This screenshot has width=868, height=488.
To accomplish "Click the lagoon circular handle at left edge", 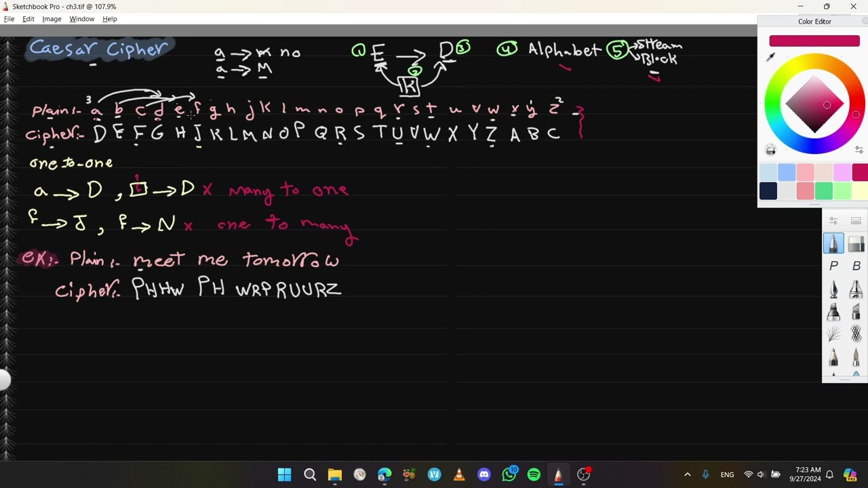I will point(4,381).
